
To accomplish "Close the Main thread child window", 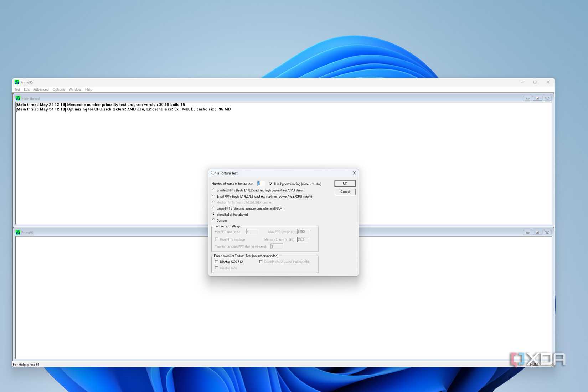I will coord(547,98).
